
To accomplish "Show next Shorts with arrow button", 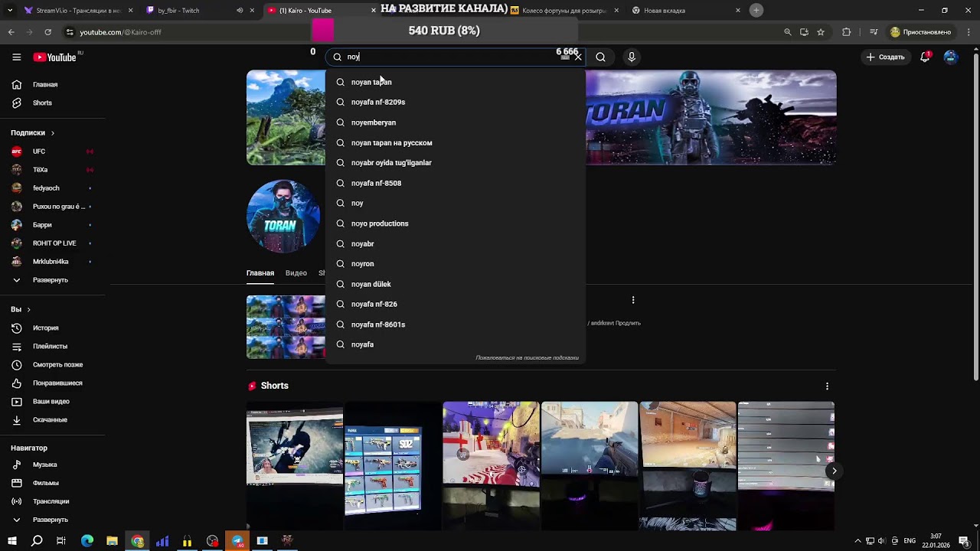I will click(834, 471).
